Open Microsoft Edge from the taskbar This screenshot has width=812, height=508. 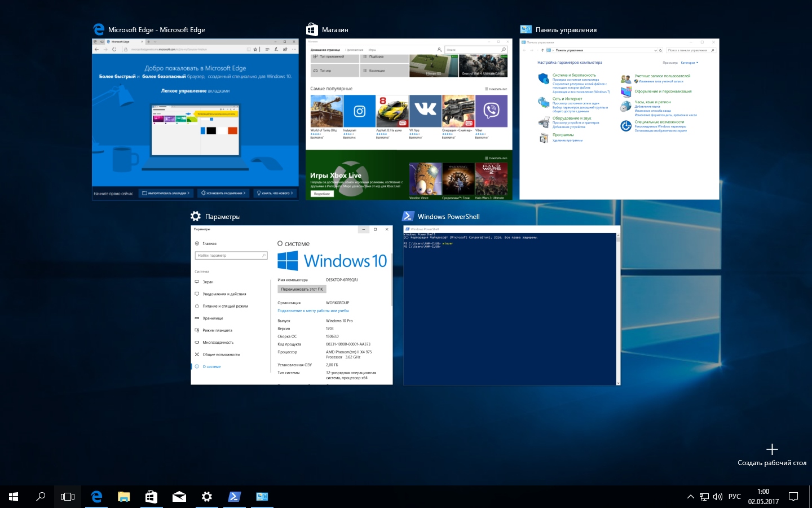[x=97, y=497]
